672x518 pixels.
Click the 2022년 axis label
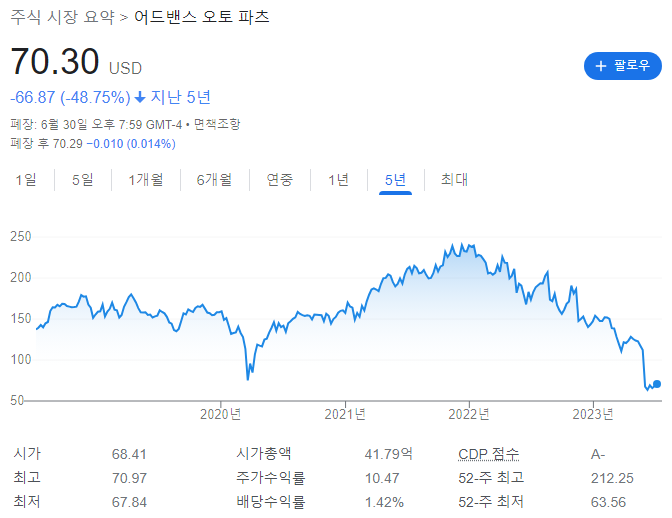click(x=469, y=414)
